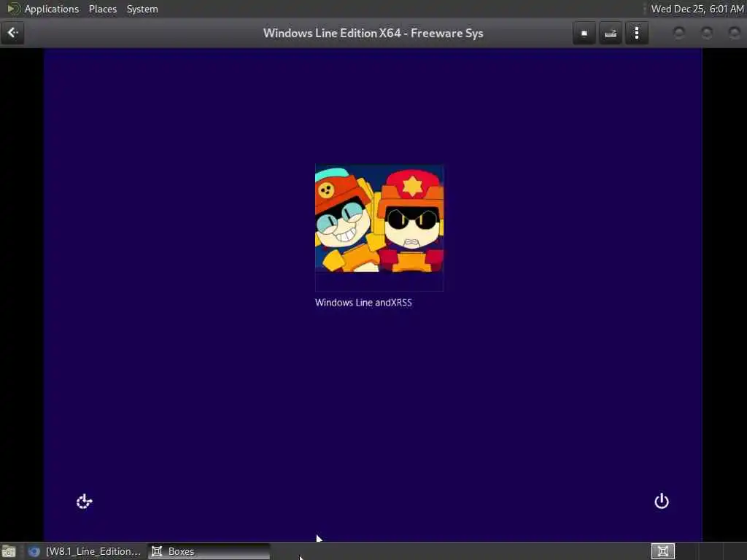Click the power button on login screen
Screen dimensions: 747x560
(661, 501)
